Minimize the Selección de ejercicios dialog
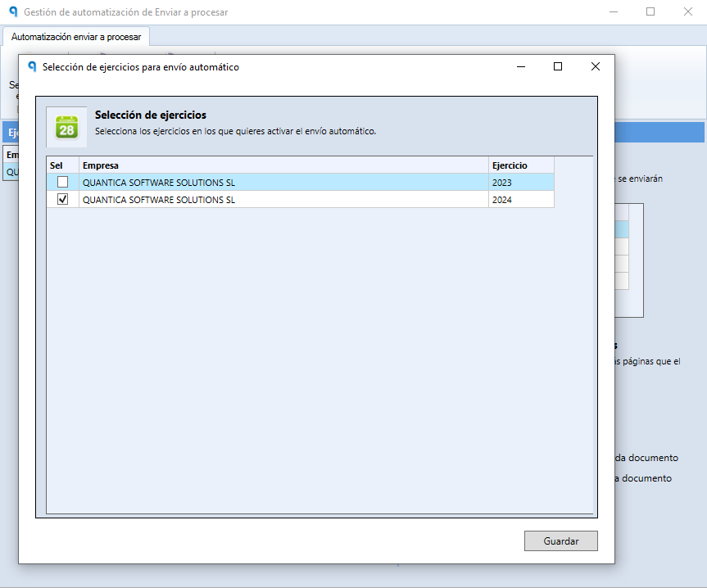Screen dimensions: 707x588 coord(521,66)
